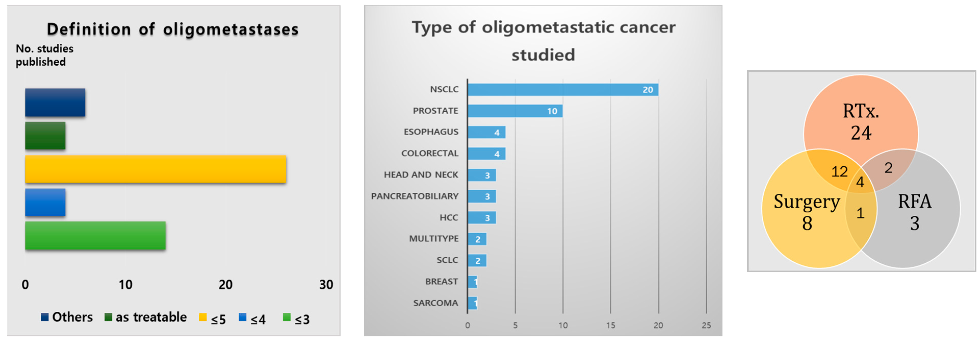The width and height of the screenshot is (980, 342).
Task: Select the dark navy top bar
Action: tap(55, 102)
